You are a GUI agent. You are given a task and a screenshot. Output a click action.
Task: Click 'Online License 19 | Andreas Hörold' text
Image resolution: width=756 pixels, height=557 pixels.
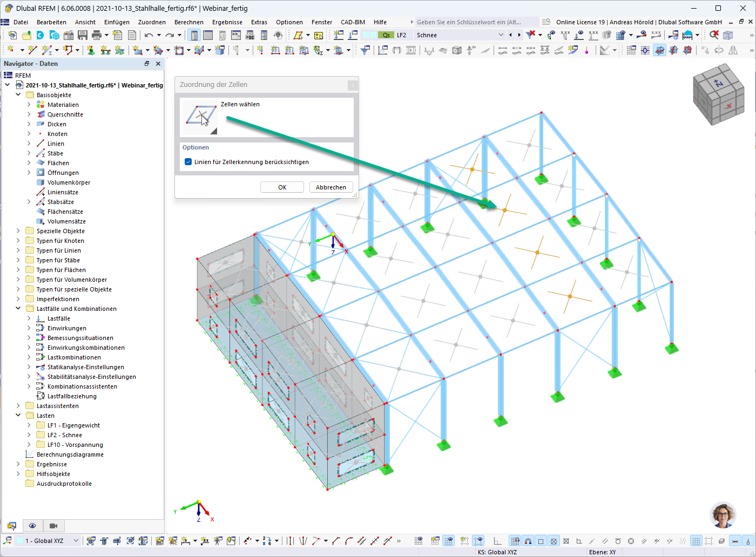606,22
